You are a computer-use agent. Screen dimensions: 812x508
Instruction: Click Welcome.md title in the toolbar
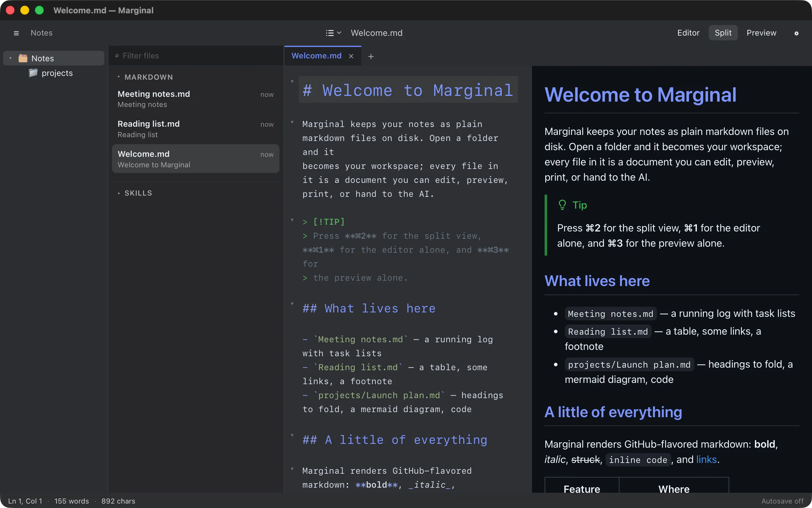[377, 33]
